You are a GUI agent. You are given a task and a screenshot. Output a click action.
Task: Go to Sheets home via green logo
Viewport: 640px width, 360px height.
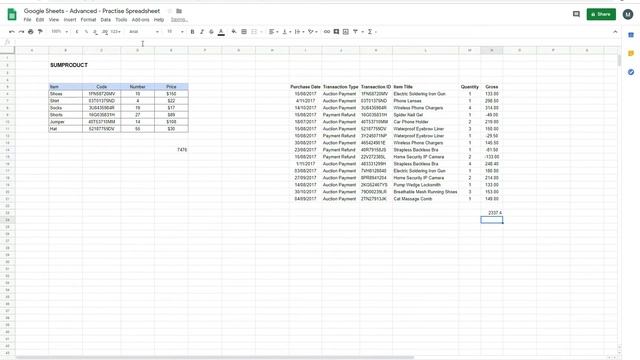tap(12, 14)
